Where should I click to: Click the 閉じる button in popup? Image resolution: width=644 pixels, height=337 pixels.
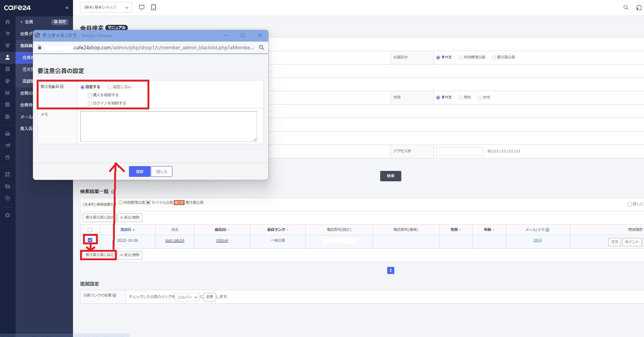click(x=162, y=172)
